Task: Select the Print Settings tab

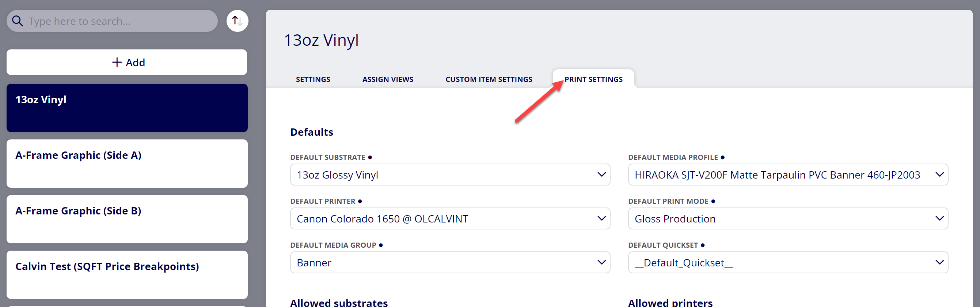Action: coord(593,79)
